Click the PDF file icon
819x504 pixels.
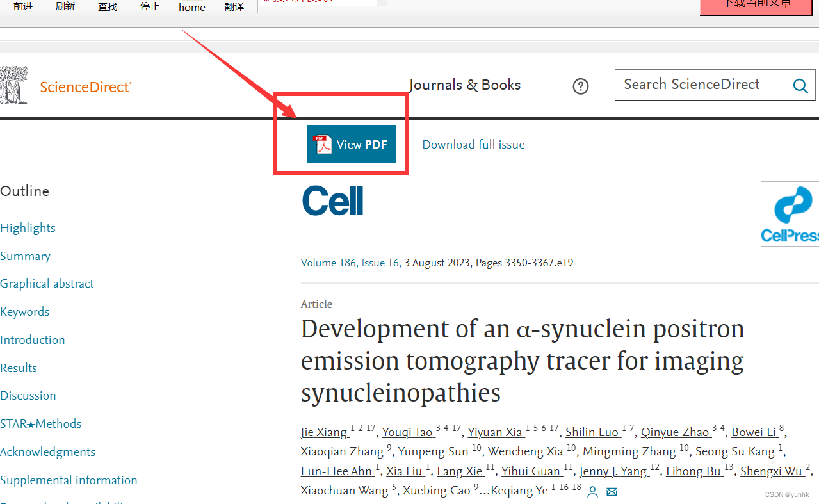(322, 145)
